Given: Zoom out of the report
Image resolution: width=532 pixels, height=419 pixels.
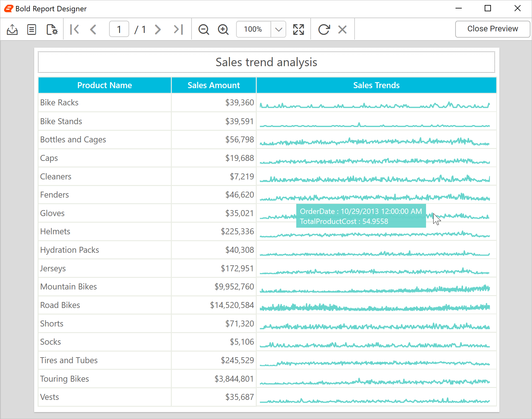Looking at the screenshot, I should click(204, 29).
